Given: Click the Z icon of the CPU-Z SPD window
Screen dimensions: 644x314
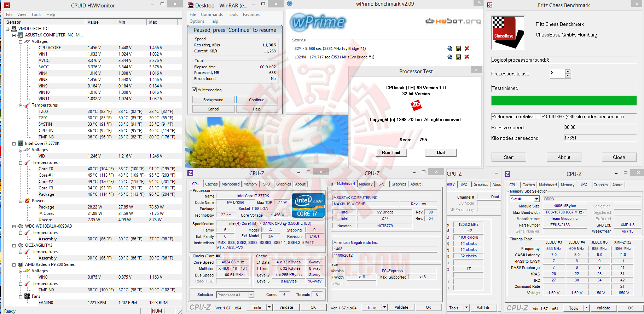Looking at the screenshot, I should tap(507, 174).
